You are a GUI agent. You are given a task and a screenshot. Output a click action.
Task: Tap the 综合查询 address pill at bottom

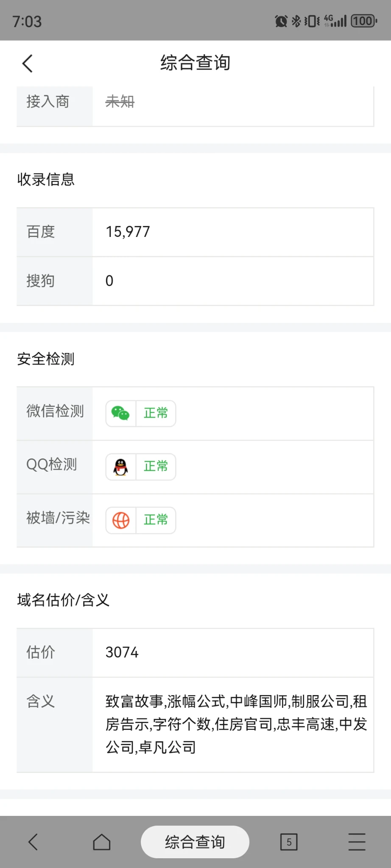(x=195, y=842)
